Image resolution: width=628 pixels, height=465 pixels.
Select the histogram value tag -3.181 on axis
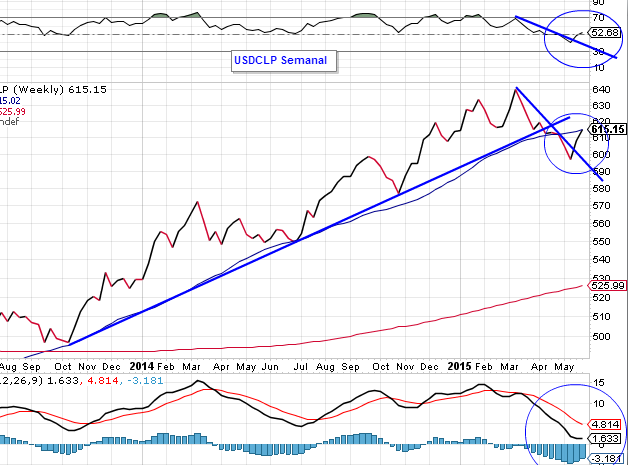pos(607,458)
